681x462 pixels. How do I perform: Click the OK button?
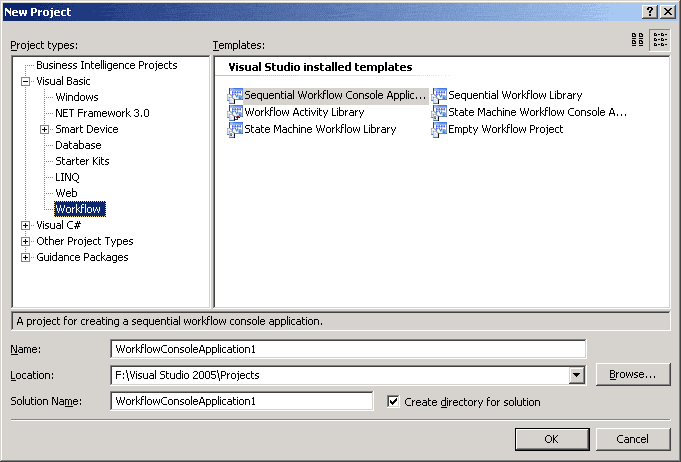pos(551,439)
